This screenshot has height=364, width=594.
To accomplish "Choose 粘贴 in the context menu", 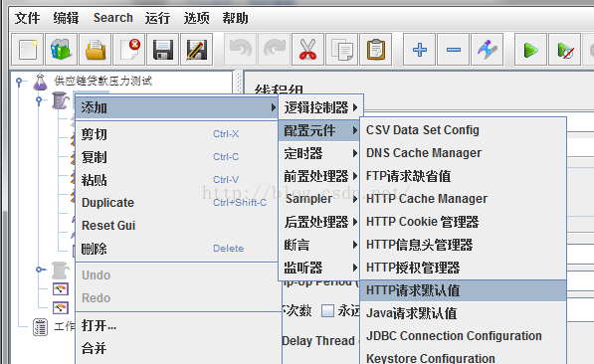I will pyautogui.click(x=177, y=180).
